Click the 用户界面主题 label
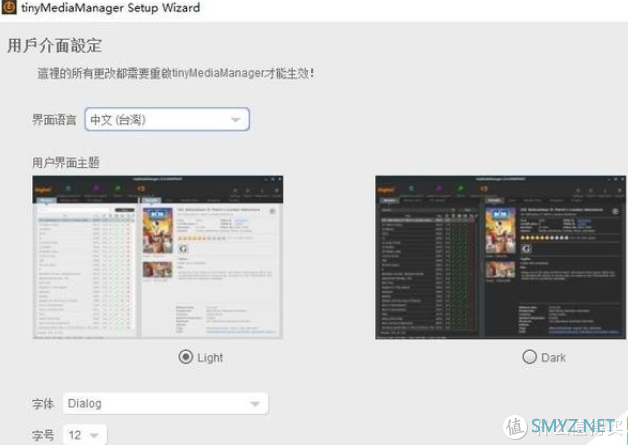The image size is (628, 445). (x=66, y=163)
